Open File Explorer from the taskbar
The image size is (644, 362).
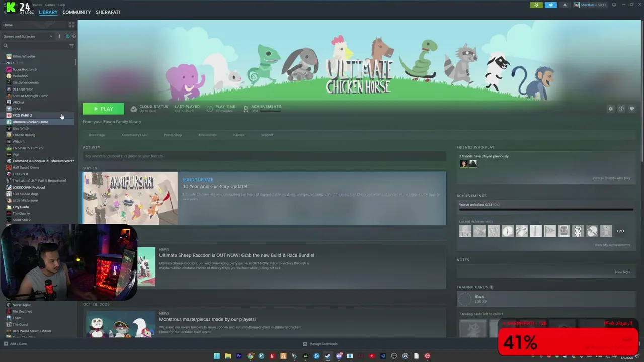click(x=228, y=356)
